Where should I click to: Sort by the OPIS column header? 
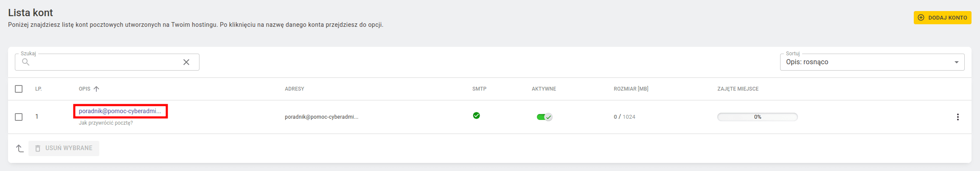coord(84,89)
